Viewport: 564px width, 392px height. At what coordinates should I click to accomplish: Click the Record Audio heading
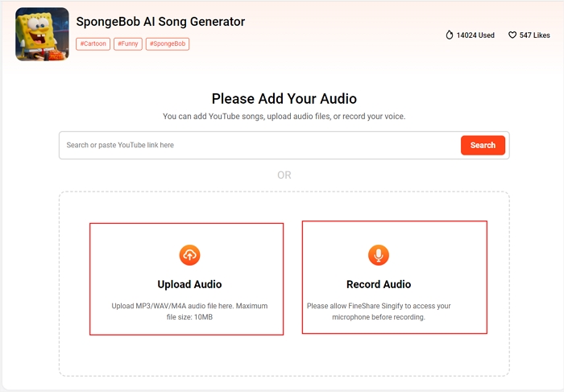379,284
